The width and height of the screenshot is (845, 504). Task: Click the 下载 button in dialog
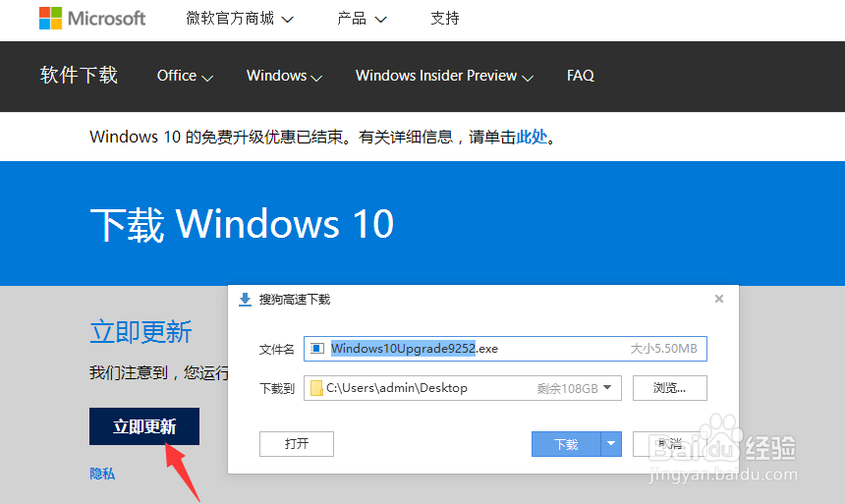click(x=566, y=444)
